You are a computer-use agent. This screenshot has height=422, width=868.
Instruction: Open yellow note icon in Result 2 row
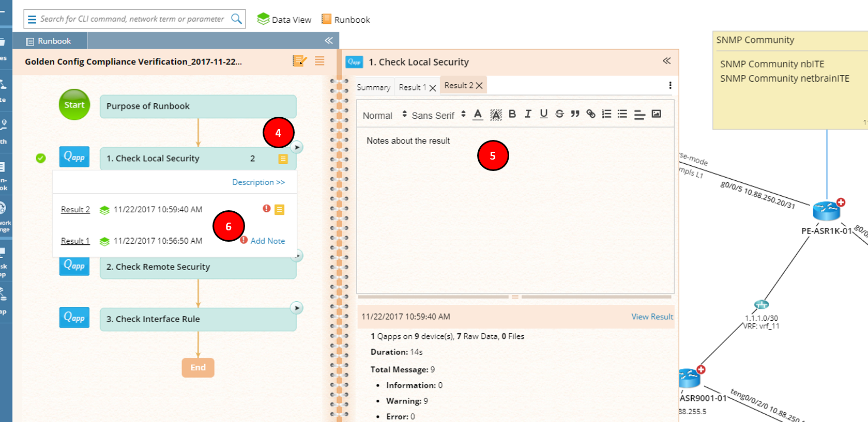click(x=279, y=209)
